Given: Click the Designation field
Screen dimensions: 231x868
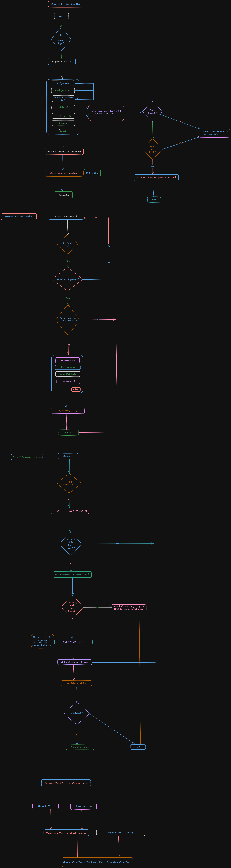Looking at the screenshot, I should (63, 83).
